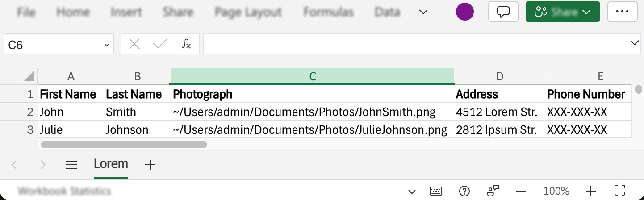Viewport: 644px width, 200px height.
Task: Open help question mark icon
Action: pyautogui.click(x=464, y=192)
